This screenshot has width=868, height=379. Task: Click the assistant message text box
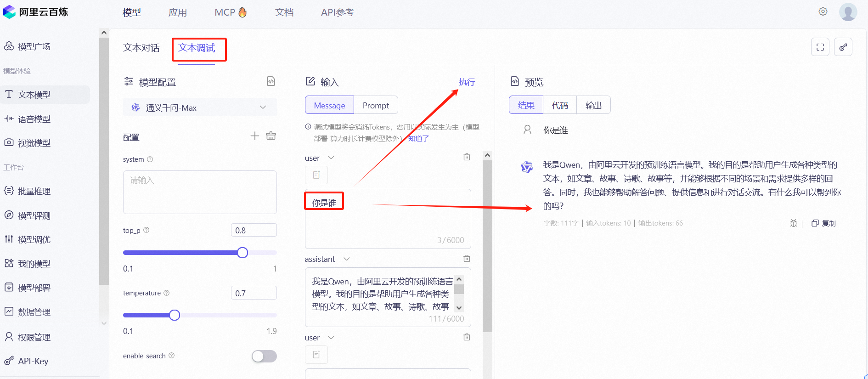tap(388, 297)
